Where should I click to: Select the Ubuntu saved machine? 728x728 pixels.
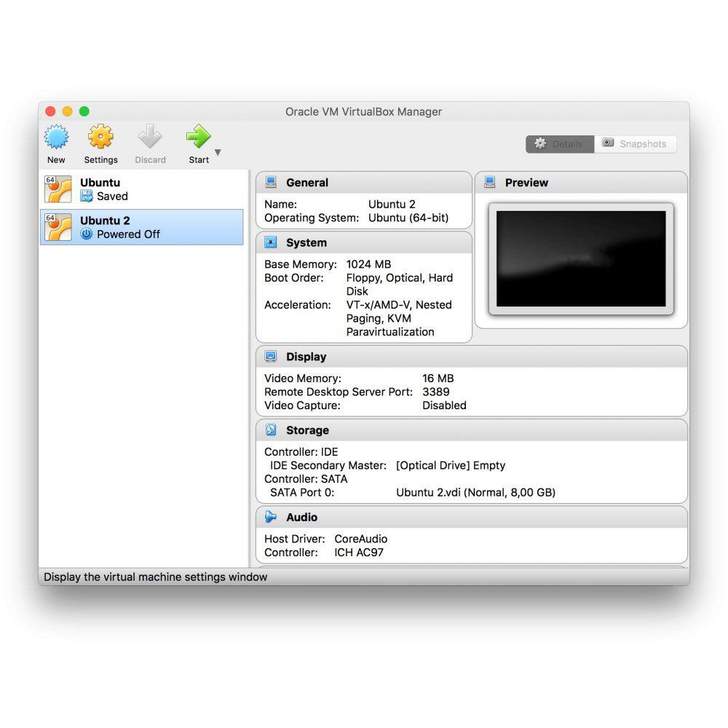[x=142, y=189]
